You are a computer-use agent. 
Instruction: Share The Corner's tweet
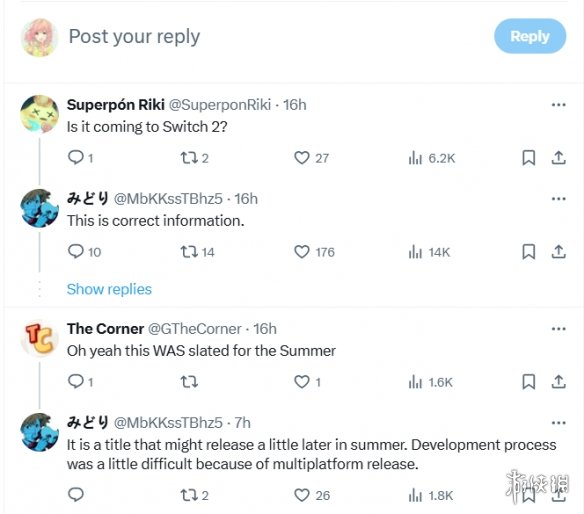(558, 382)
